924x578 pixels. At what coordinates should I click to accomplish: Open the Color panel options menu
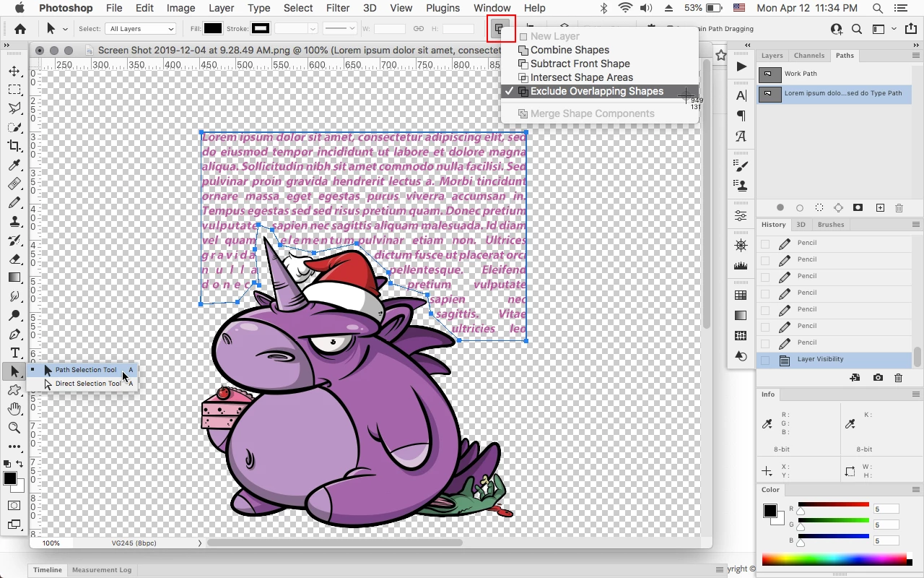[916, 490]
